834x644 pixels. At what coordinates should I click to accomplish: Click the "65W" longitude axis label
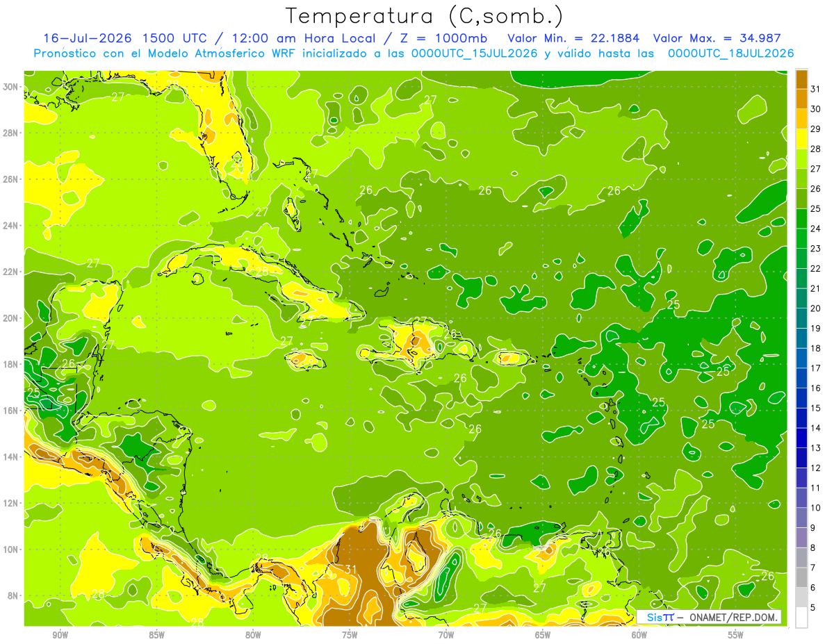tap(543, 636)
